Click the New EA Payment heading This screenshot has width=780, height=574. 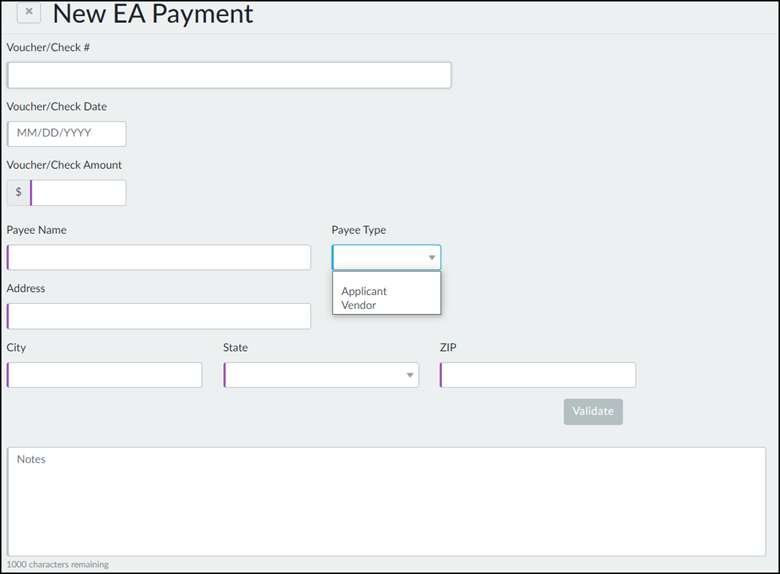coord(153,14)
